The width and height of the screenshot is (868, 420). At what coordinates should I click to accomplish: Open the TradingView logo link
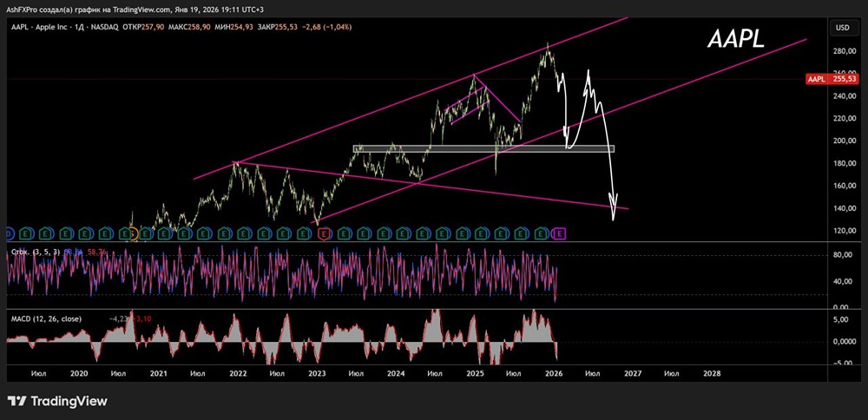(57, 401)
